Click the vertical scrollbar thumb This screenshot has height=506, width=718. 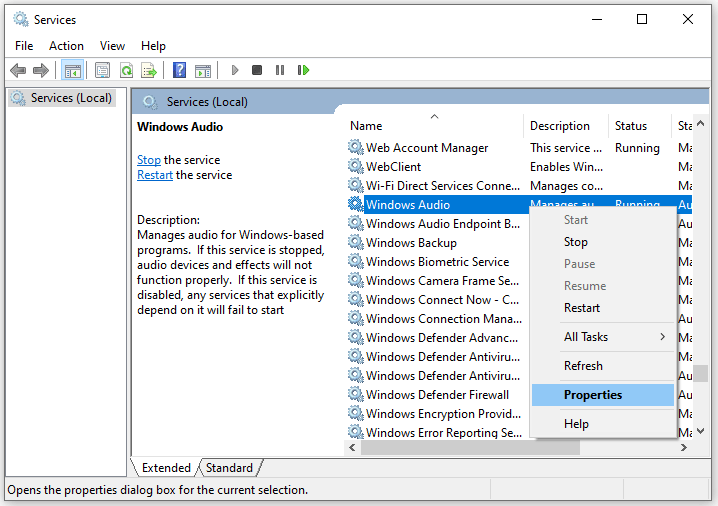700,373
